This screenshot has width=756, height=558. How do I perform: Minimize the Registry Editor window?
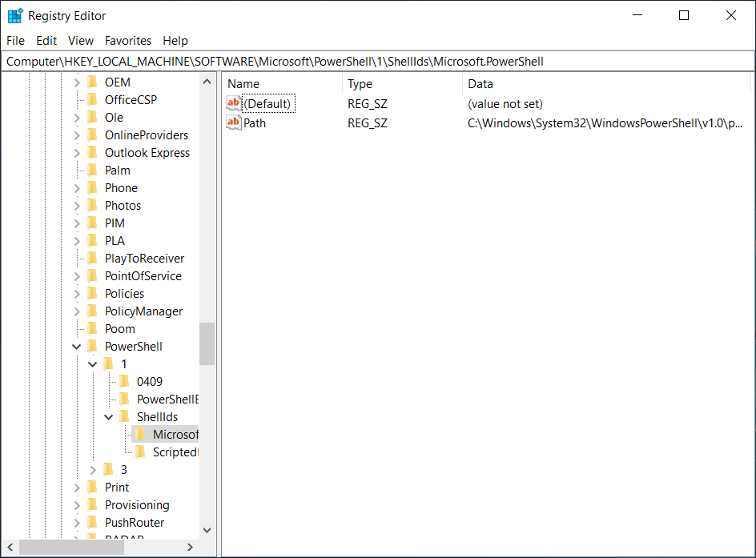(637, 15)
